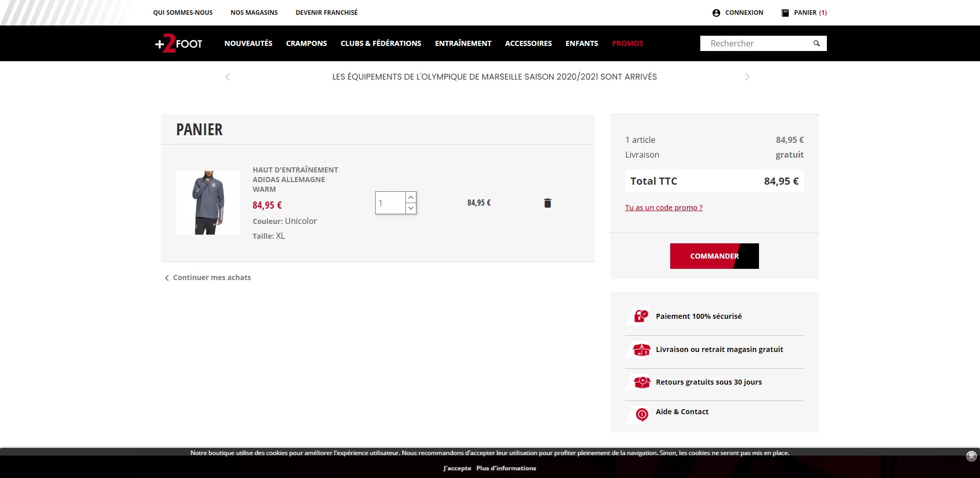The width and height of the screenshot is (980, 478).
Task: Click the PANIER page heading
Action: pos(200,130)
